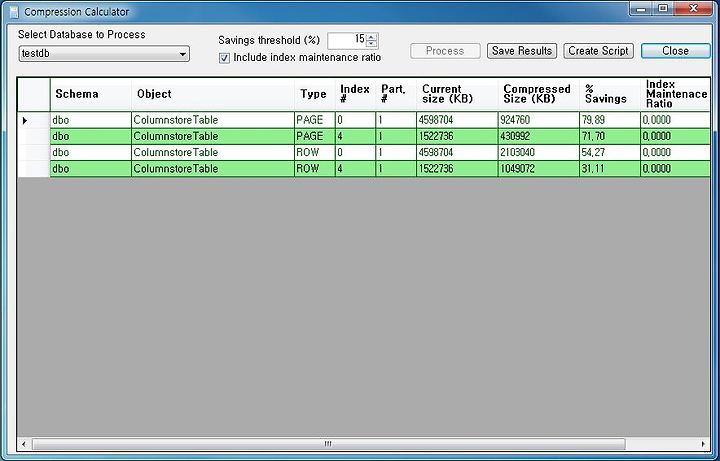Minimize the Compression Calculator window
The width and height of the screenshot is (720, 461).
pos(641,9)
